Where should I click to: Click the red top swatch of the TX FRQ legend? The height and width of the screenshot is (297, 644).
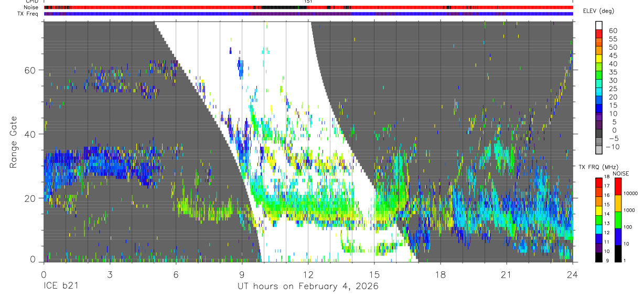coord(599,183)
